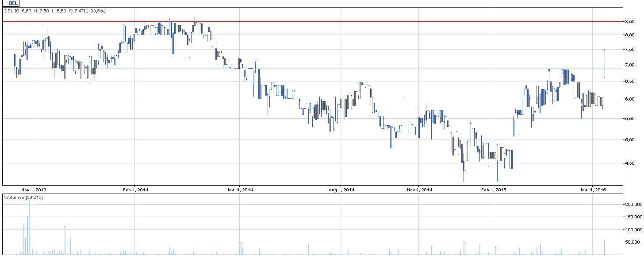Click the DEL legend tab
The width and height of the screenshot is (644, 256).
(11, 3)
